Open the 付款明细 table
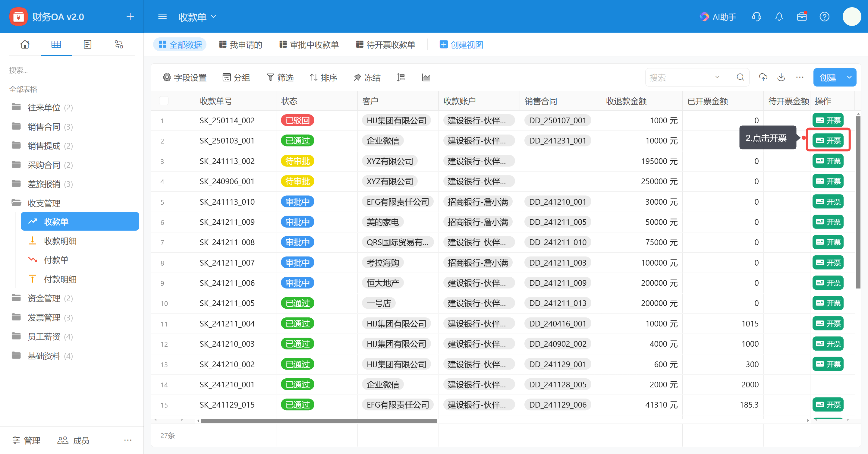 click(x=80, y=279)
